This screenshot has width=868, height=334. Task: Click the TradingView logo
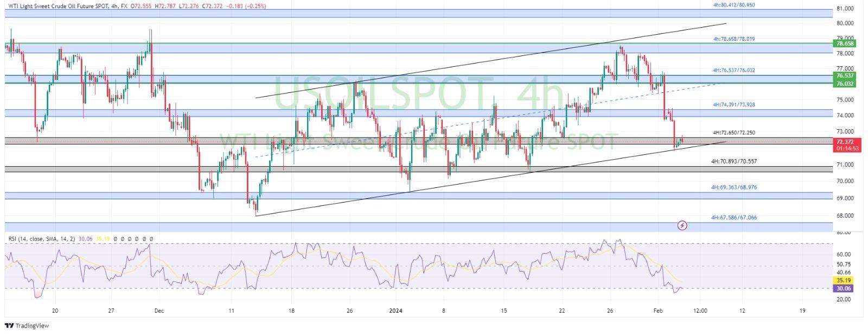(27, 325)
